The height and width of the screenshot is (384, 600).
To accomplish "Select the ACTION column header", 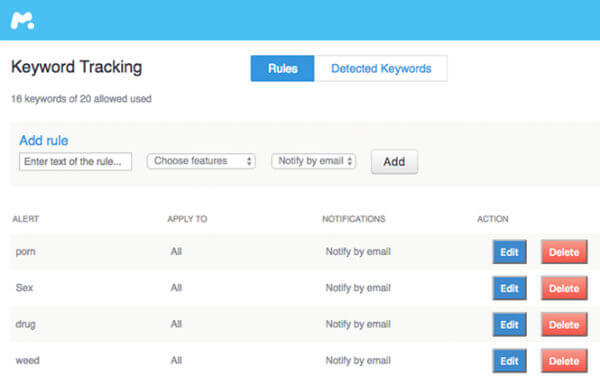I will [492, 219].
